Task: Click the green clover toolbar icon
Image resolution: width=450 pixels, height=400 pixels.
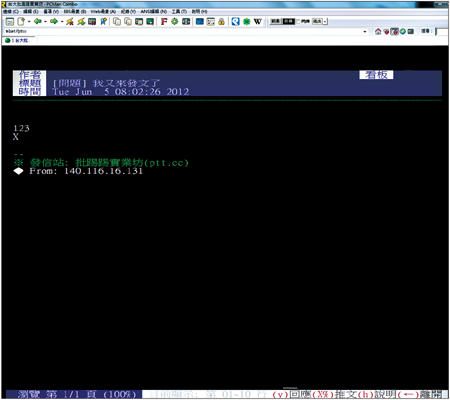Action: click(x=246, y=22)
